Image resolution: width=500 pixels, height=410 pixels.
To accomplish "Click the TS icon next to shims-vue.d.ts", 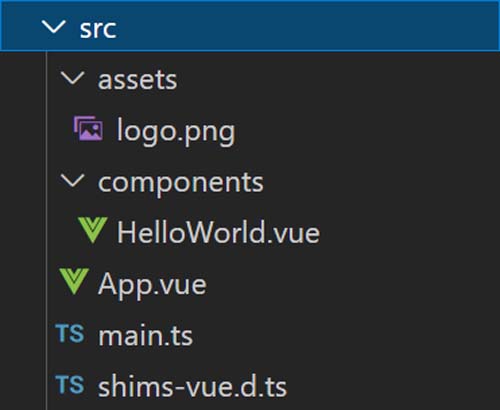I will pos(70,384).
